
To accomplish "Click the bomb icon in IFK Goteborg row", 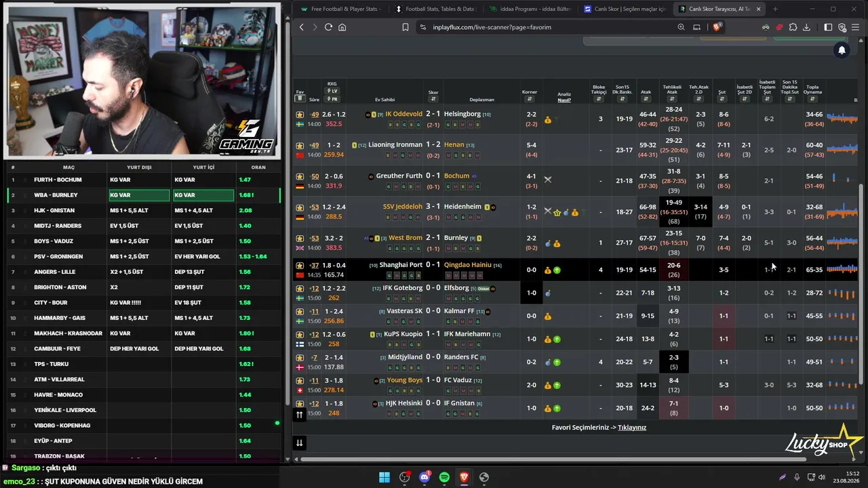I will (x=548, y=293).
